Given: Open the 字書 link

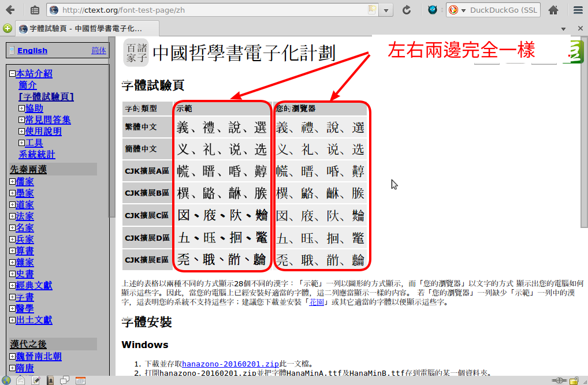Looking at the screenshot, I should (25, 297).
